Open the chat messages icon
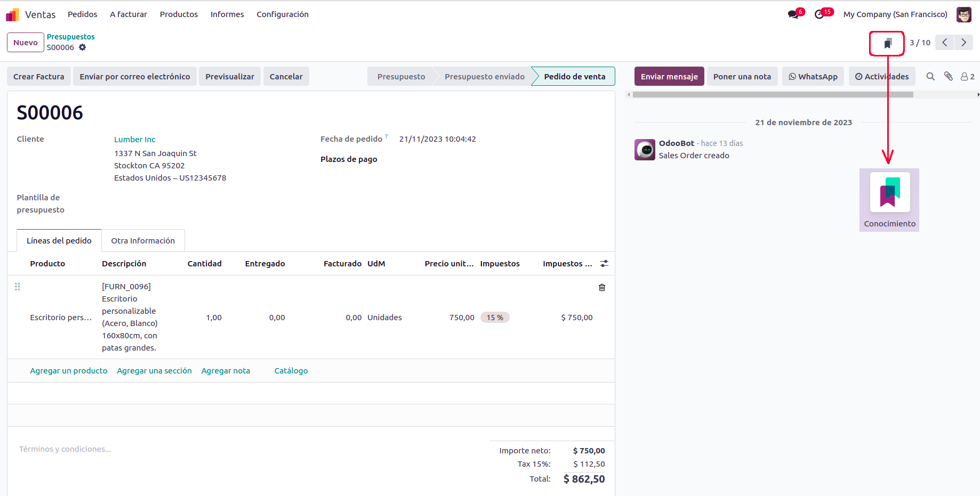The image size is (980, 496). tap(793, 14)
